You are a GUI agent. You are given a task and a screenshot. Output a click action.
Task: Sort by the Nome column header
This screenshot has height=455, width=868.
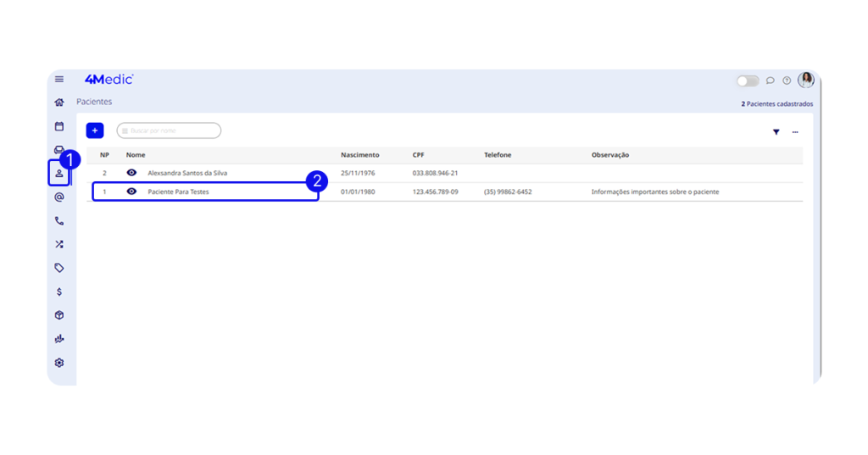[x=136, y=155]
